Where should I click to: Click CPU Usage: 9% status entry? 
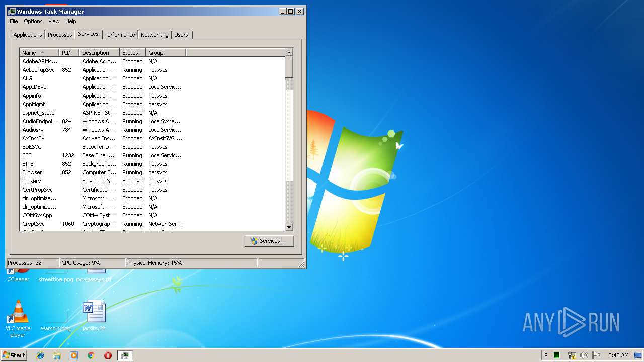93,263
